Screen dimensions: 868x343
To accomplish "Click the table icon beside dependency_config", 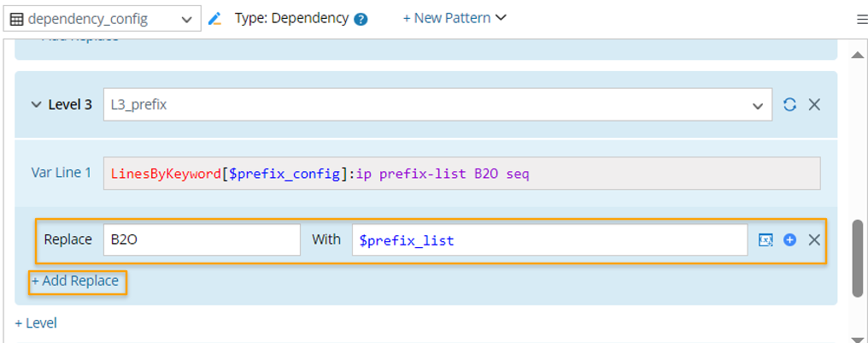I will pos(16,18).
